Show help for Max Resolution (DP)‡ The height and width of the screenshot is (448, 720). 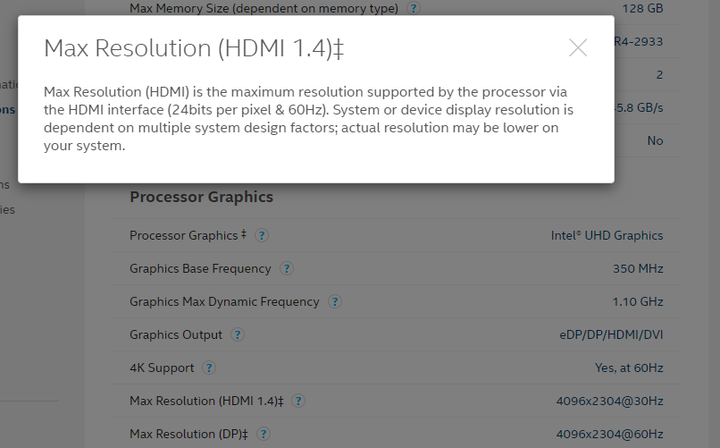pyautogui.click(x=263, y=434)
